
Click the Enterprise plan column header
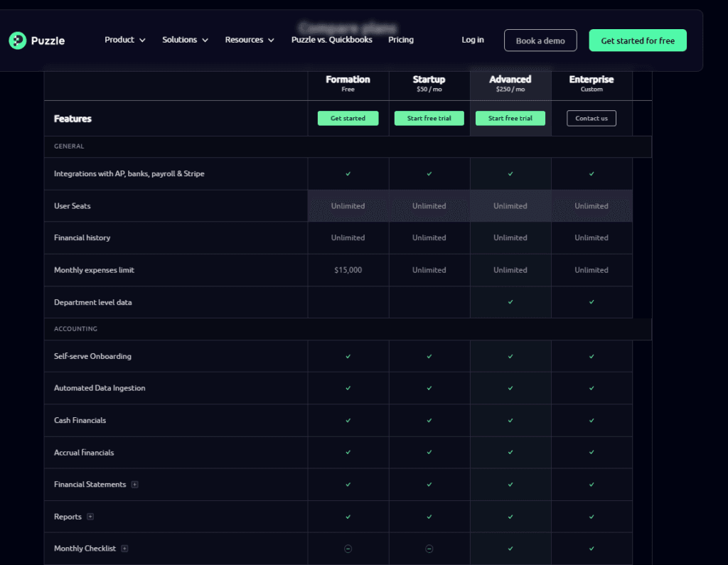tap(591, 83)
